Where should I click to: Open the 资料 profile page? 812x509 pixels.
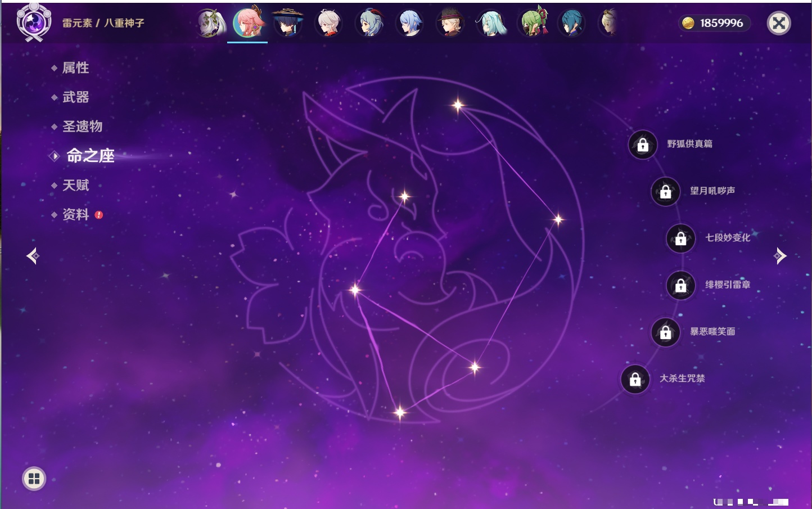coord(75,214)
